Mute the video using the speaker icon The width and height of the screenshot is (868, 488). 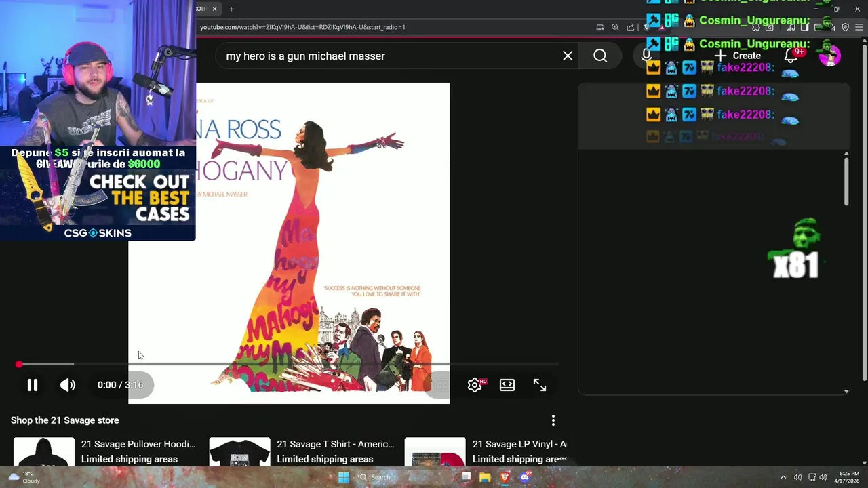tap(67, 385)
